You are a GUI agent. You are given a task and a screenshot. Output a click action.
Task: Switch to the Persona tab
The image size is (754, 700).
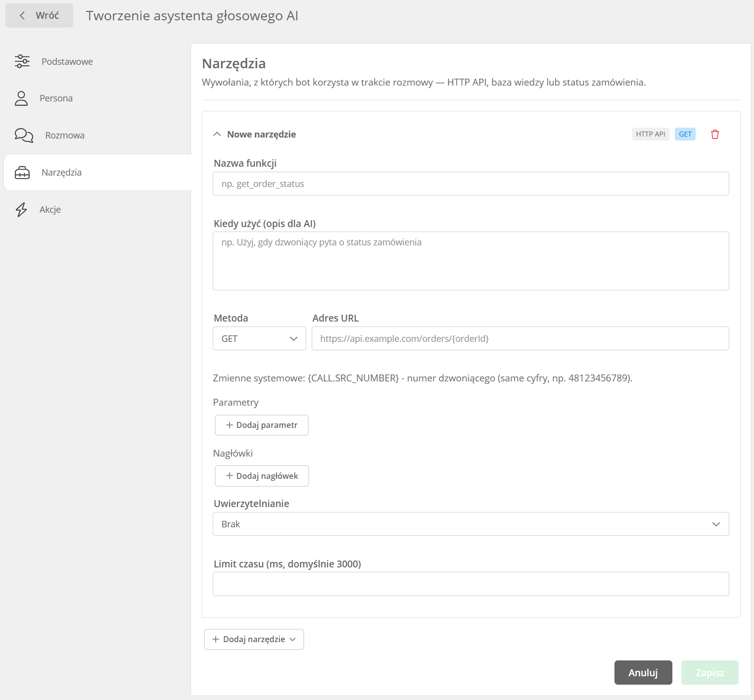pos(97,98)
